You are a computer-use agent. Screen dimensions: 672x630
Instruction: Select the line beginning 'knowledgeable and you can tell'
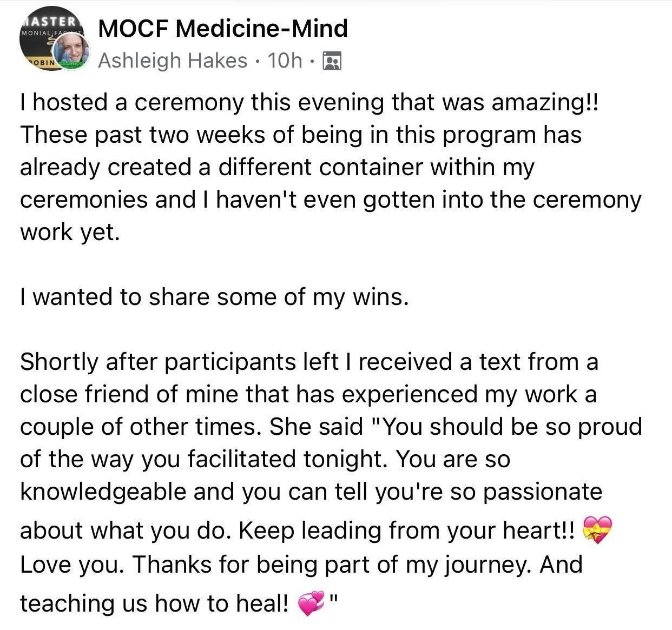(x=311, y=492)
